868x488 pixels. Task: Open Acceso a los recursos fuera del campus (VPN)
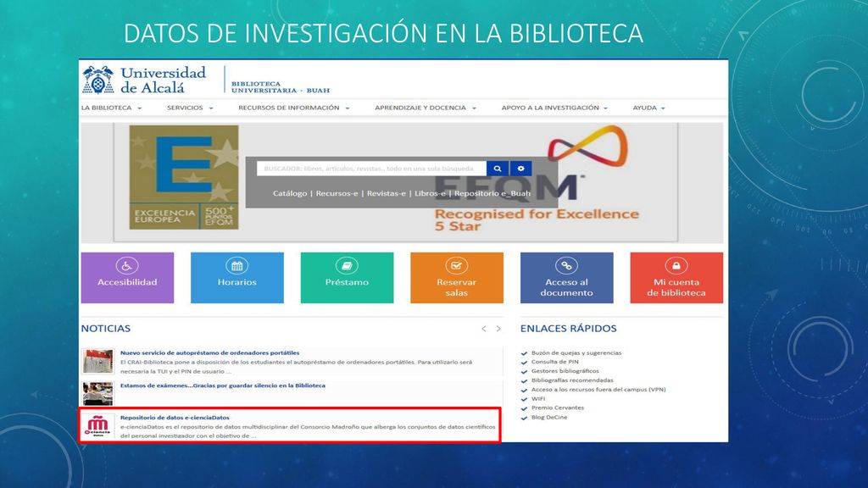click(x=598, y=390)
